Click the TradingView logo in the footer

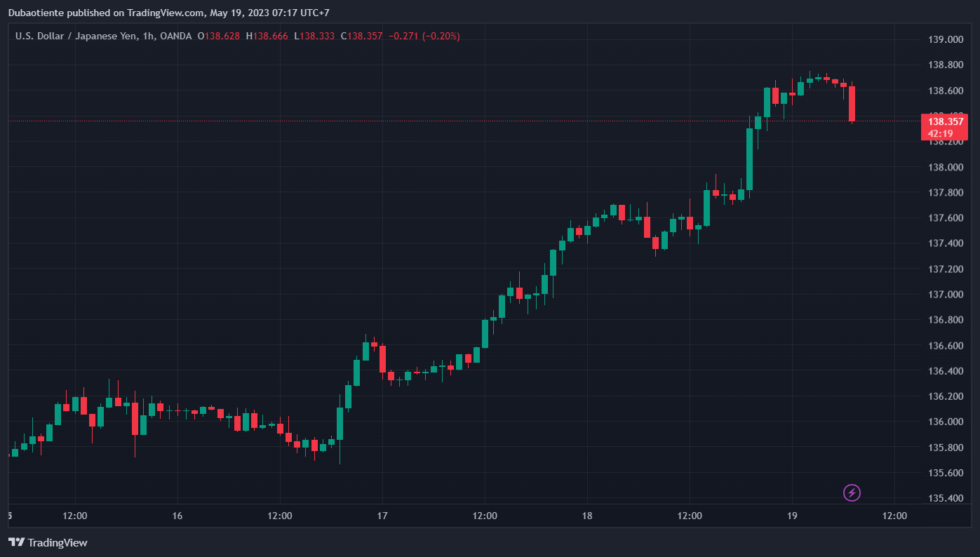47,542
